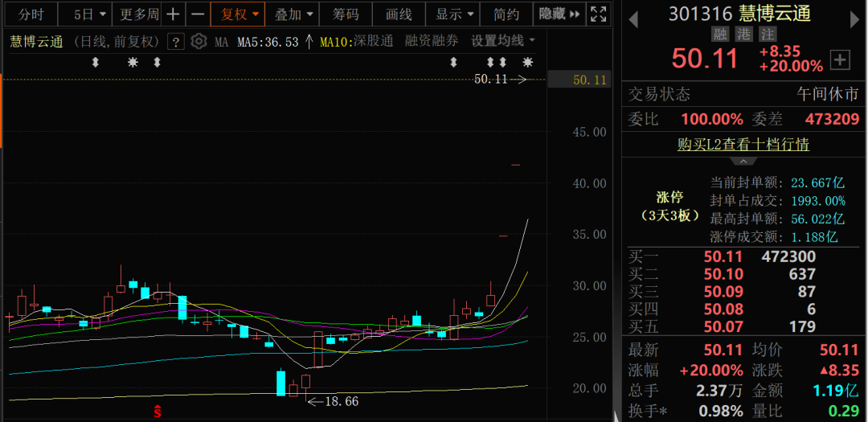Switch to the 分时 tab
Screen dimensions: 868x422
pyautogui.click(x=31, y=14)
